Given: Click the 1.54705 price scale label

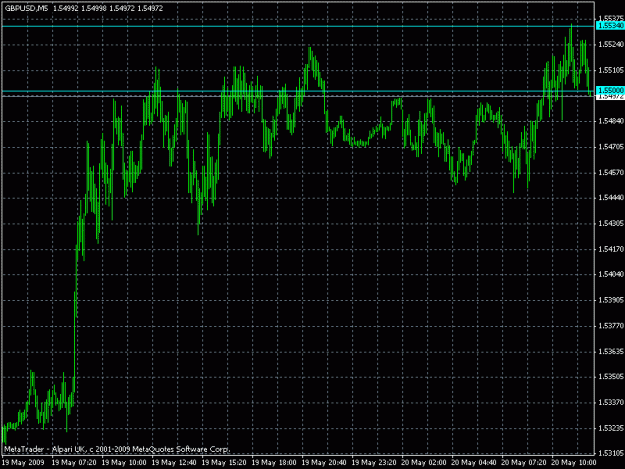Looking at the screenshot, I should click(x=611, y=147).
